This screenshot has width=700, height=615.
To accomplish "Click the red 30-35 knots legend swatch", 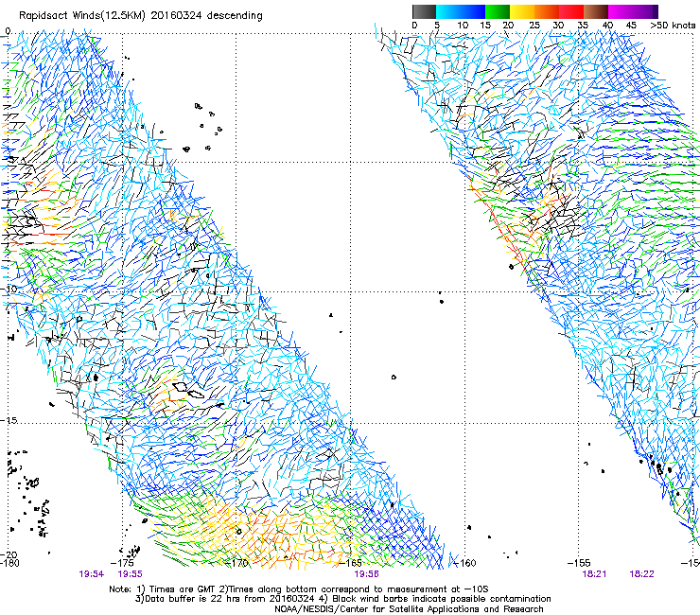I will [x=571, y=11].
